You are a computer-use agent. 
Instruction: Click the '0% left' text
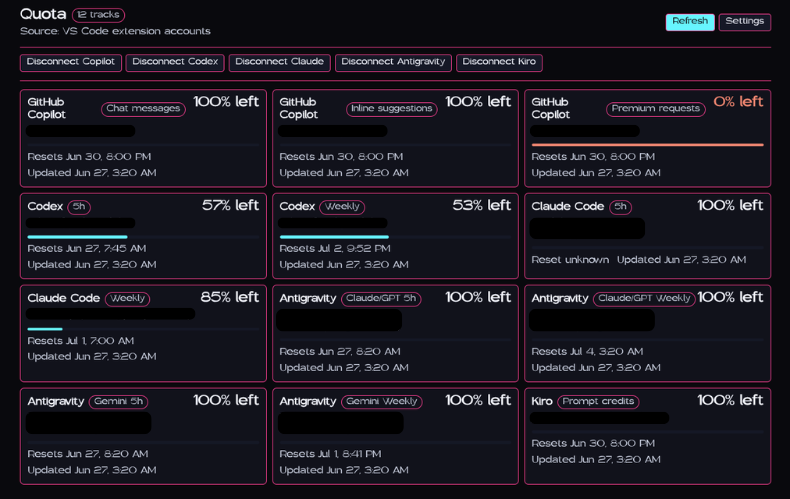[738, 102]
